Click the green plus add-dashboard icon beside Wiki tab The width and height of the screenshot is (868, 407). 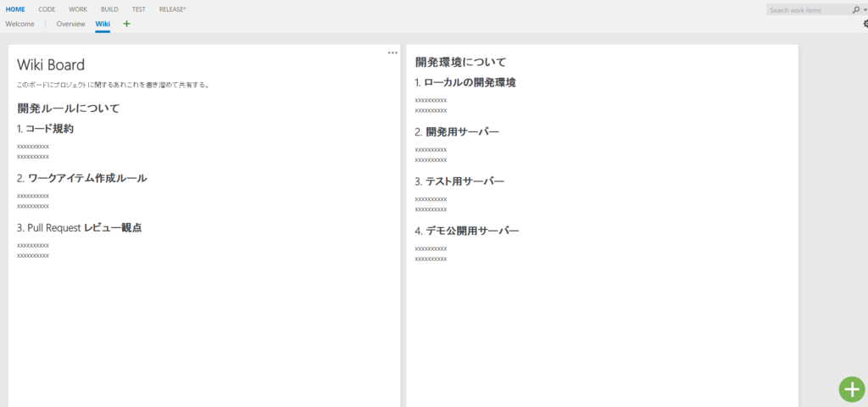click(x=127, y=24)
